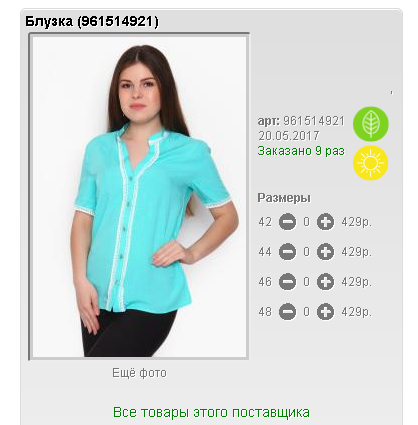Click the blouse product photo
Image resolution: width=418 pixels, height=425 pixels.
point(139,197)
